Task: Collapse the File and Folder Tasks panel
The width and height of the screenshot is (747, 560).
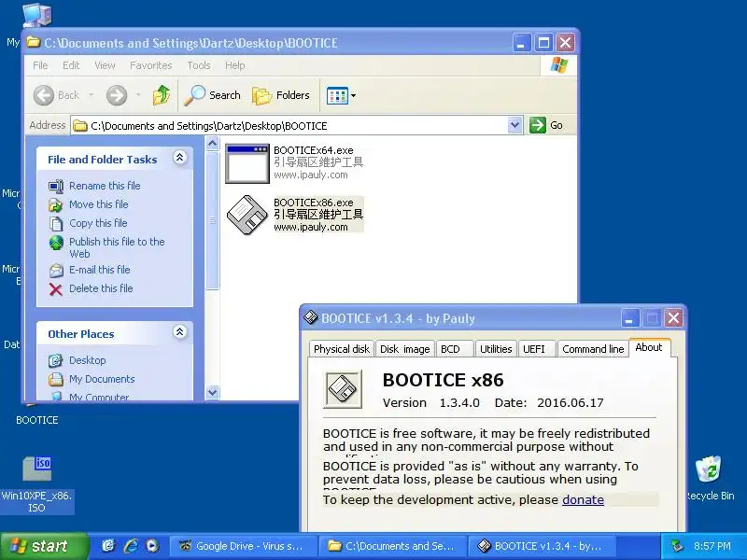Action: pos(179,158)
